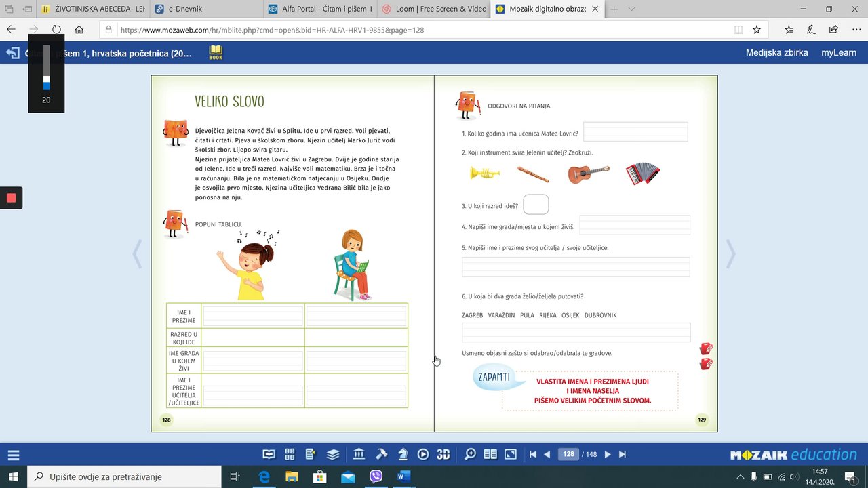Screen dimensions: 868x488
Task: Open Microsoft Store from taskbar
Action: click(x=320, y=476)
